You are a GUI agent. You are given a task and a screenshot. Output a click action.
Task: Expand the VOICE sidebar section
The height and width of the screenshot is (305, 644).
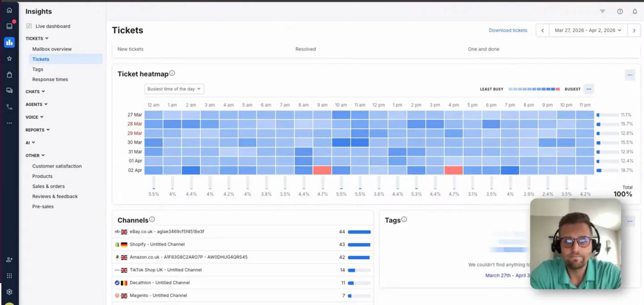pyautogui.click(x=34, y=117)
